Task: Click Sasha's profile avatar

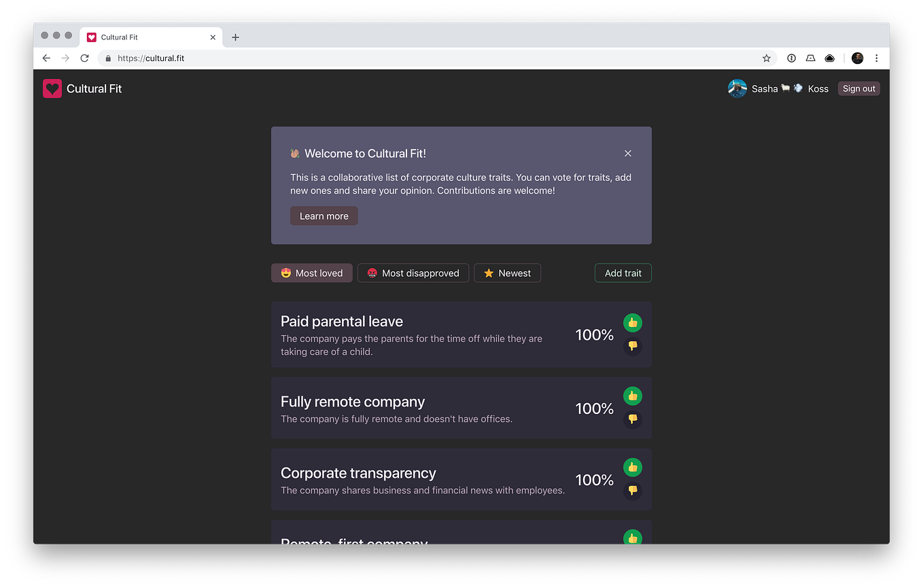Action: pyautogui.click(x=737, y=88)
